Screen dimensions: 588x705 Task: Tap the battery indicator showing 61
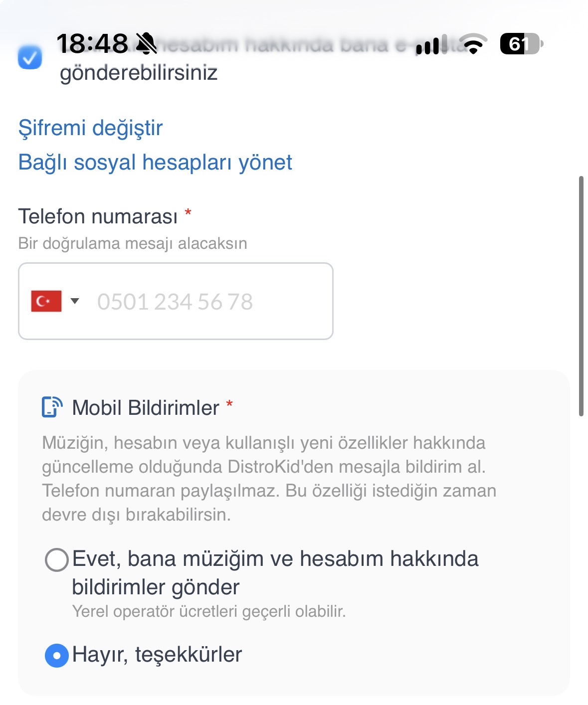pyautogui.click(x=522, y=44)
